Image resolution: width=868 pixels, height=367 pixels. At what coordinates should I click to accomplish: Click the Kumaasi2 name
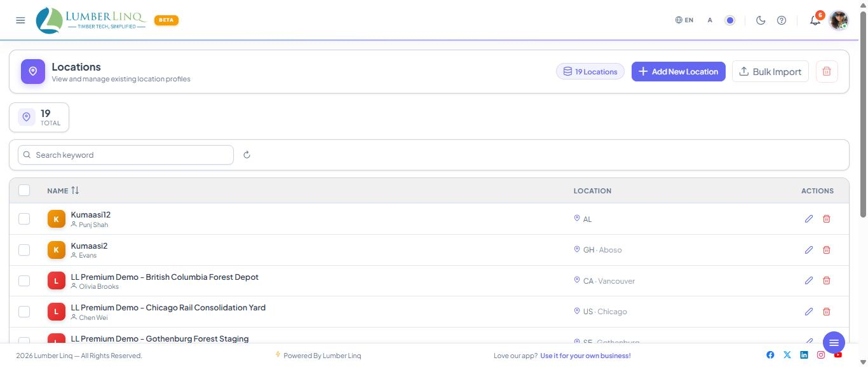pyautogui.click(x=89, y=246)
